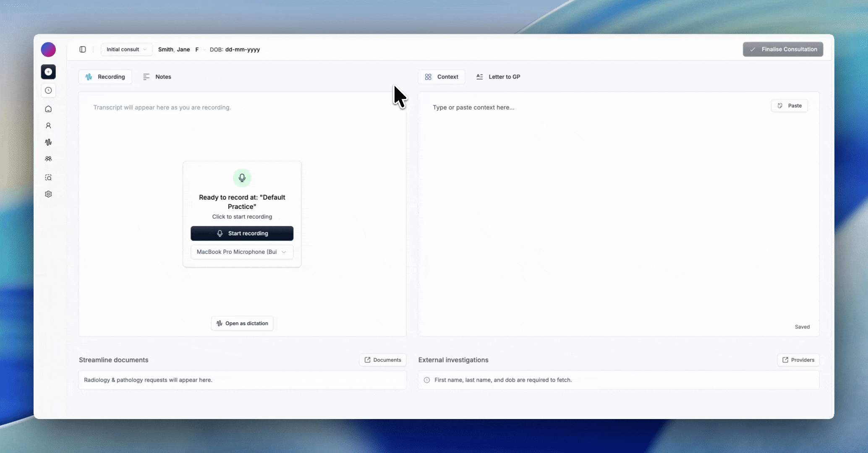
Task: Click the info icon beside external investigations message
Action: [427, 380]
